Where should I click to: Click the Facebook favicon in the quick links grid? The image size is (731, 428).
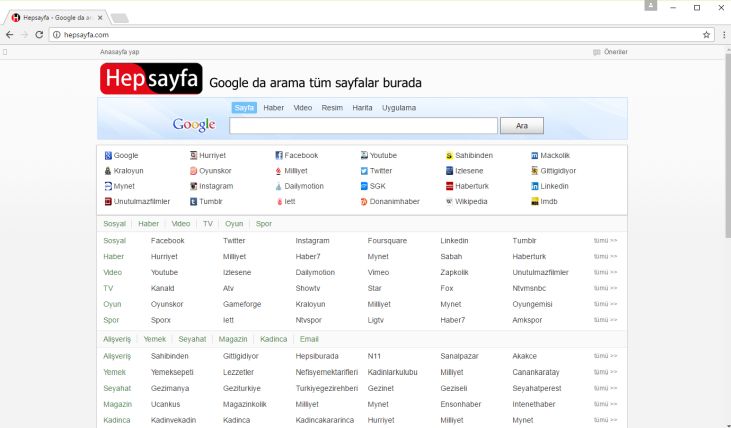tap(279, 156)
